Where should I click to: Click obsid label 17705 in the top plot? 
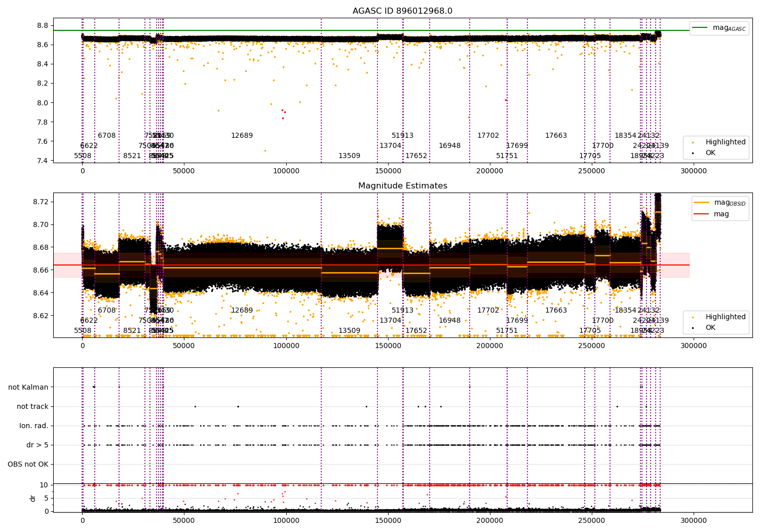pyautogui.click(x=590, y=156)
